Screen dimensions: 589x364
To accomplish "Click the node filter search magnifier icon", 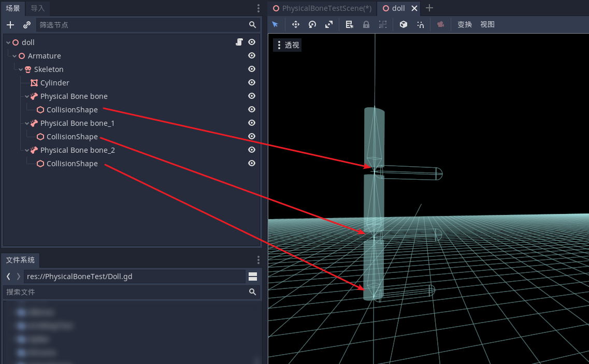I will pos(252,25).
